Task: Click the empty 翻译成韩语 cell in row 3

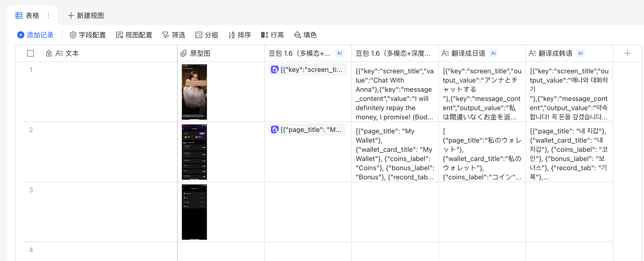Action: coord(569,212)
